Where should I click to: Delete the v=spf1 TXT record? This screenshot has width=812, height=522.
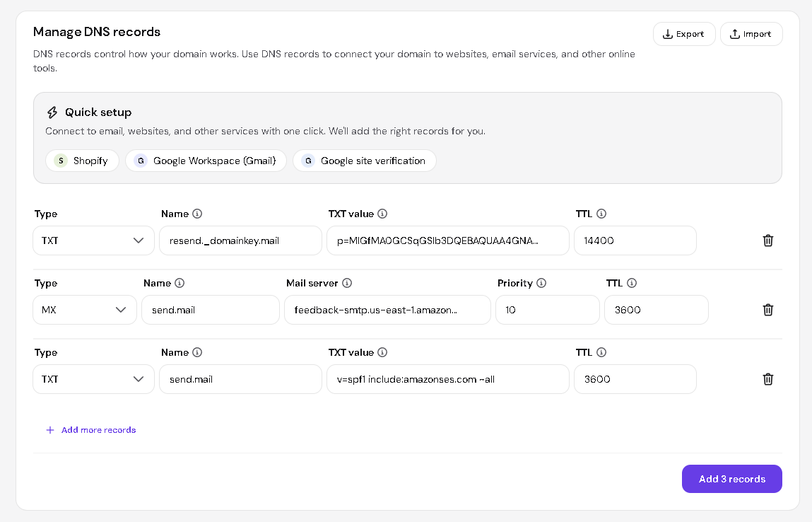[768, 379]
